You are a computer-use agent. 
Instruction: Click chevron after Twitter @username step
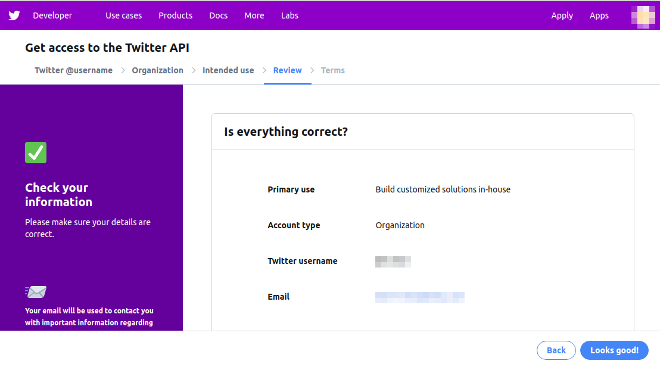point(123,70)
